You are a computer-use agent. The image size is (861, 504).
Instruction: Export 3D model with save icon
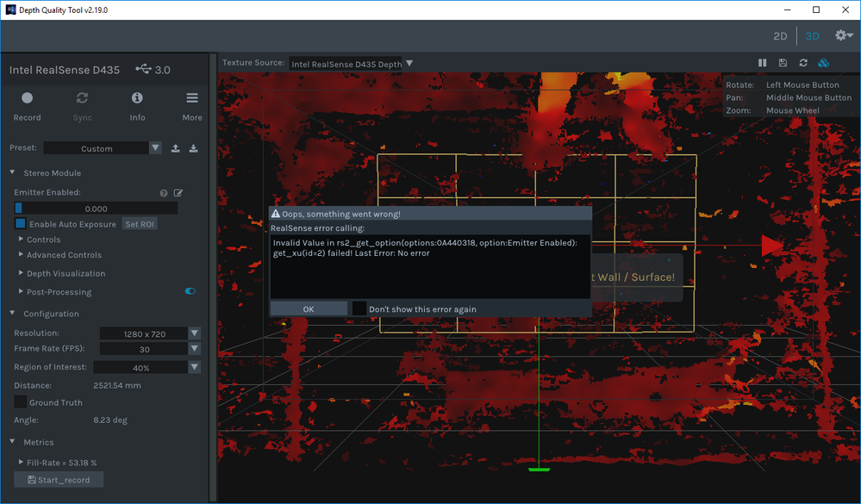click(x=783, y=63)
